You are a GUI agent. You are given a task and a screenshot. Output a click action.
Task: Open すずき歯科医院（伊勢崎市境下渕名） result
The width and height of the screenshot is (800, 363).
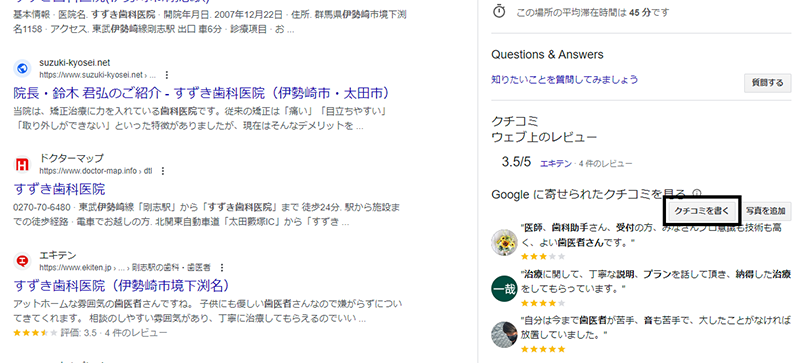tap(122, 285)
